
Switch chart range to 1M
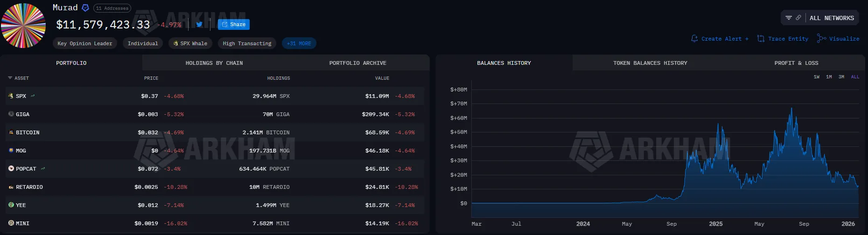pos(829,77)
